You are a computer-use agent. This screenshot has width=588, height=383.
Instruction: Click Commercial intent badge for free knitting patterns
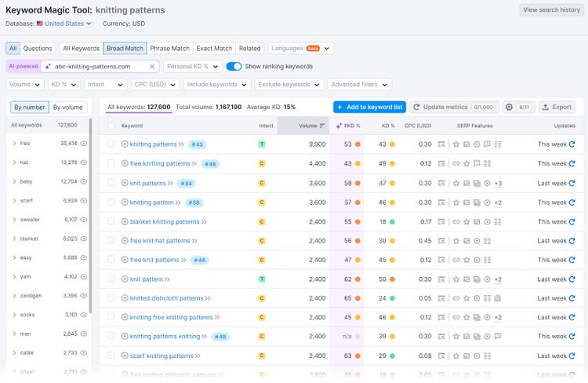[x=262, y=163]
